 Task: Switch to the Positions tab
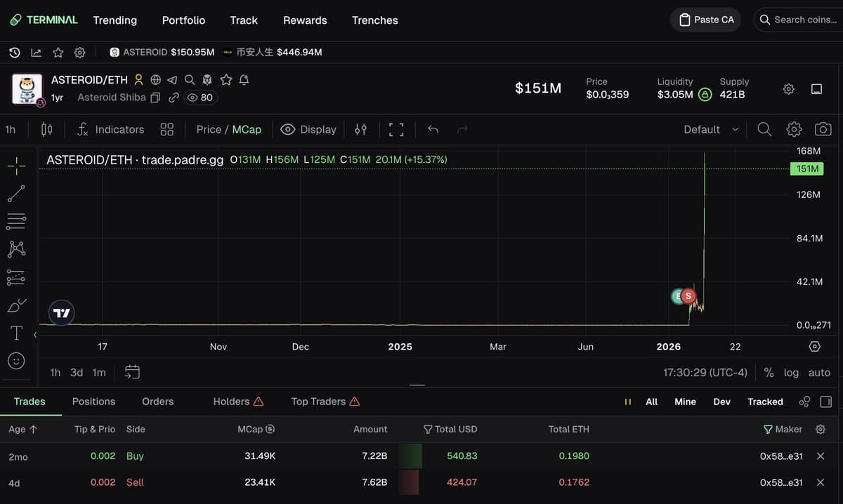[93, 402]
